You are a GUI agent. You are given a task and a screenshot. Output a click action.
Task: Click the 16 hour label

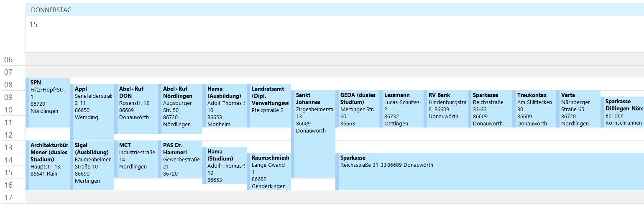(8, 185)
